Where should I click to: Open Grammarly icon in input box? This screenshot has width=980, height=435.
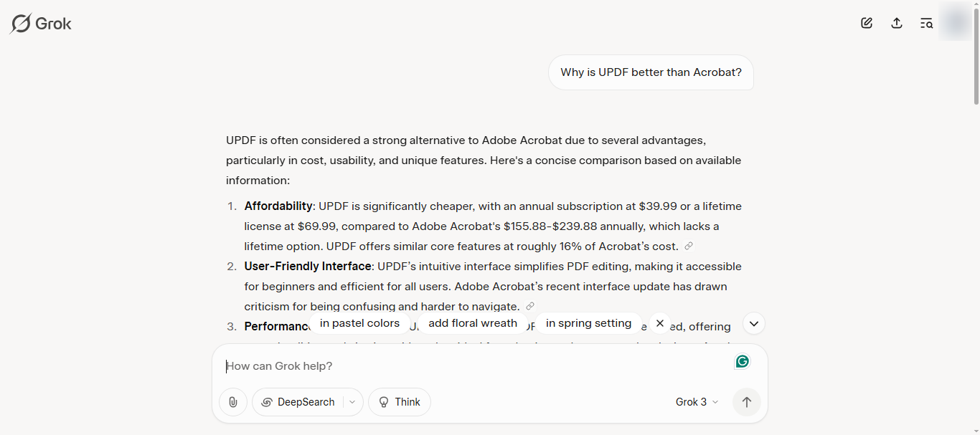[743, 361]
